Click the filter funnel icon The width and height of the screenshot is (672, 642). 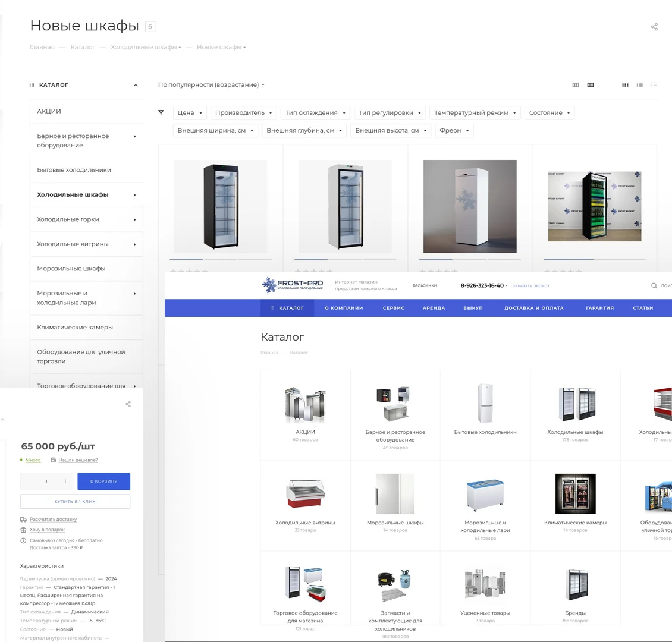[x=161, y=112]
